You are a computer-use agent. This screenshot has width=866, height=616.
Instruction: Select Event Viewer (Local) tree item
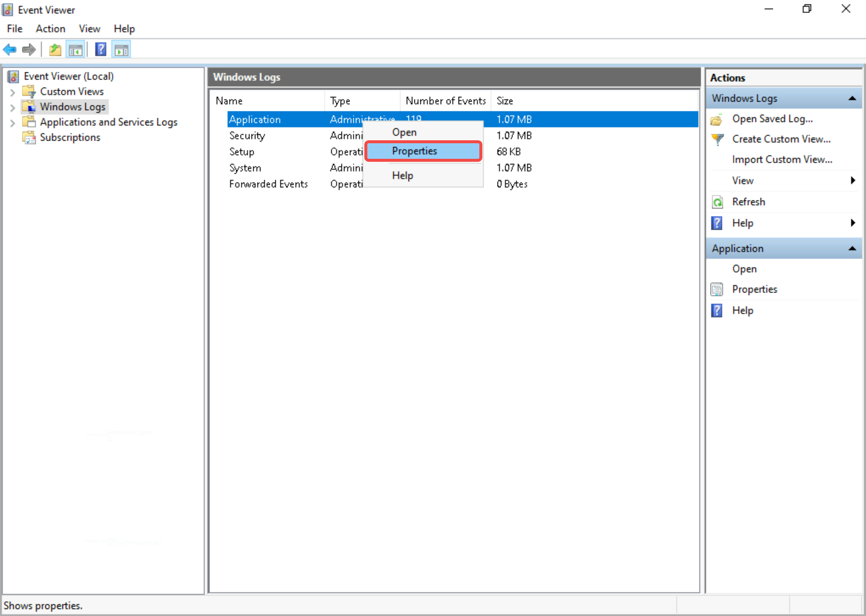[x=69, y=76]
